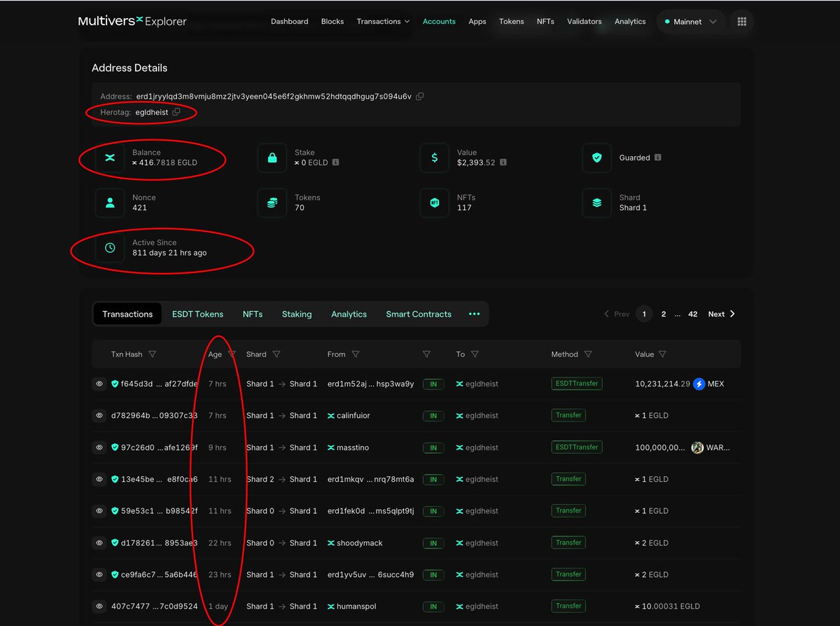Screen dimensions: 840x626
Task: Switch to the Staking tab
Action: point(297,314)
